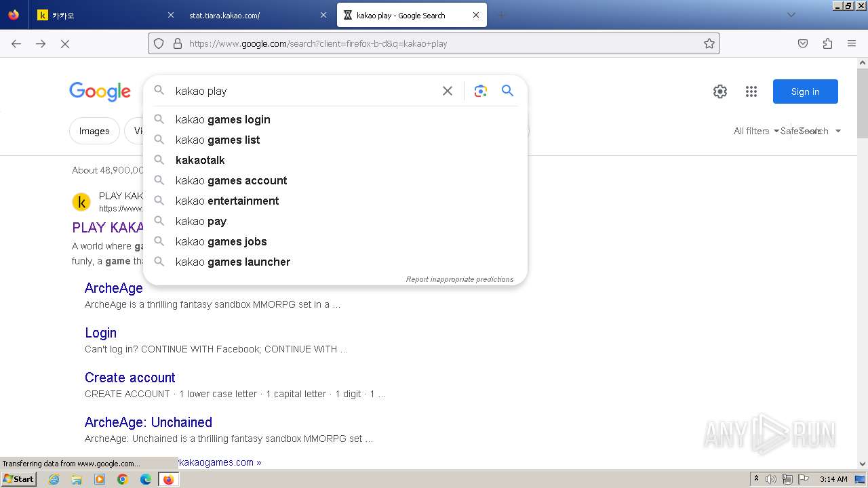
Task: Select suggestion kakao games login
Action: 335,119
